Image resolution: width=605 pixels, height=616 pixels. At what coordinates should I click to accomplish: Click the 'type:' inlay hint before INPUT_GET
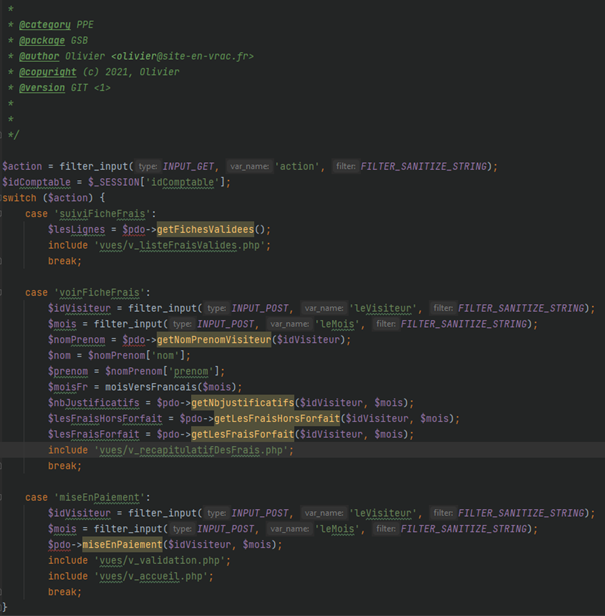pos(147,166)
